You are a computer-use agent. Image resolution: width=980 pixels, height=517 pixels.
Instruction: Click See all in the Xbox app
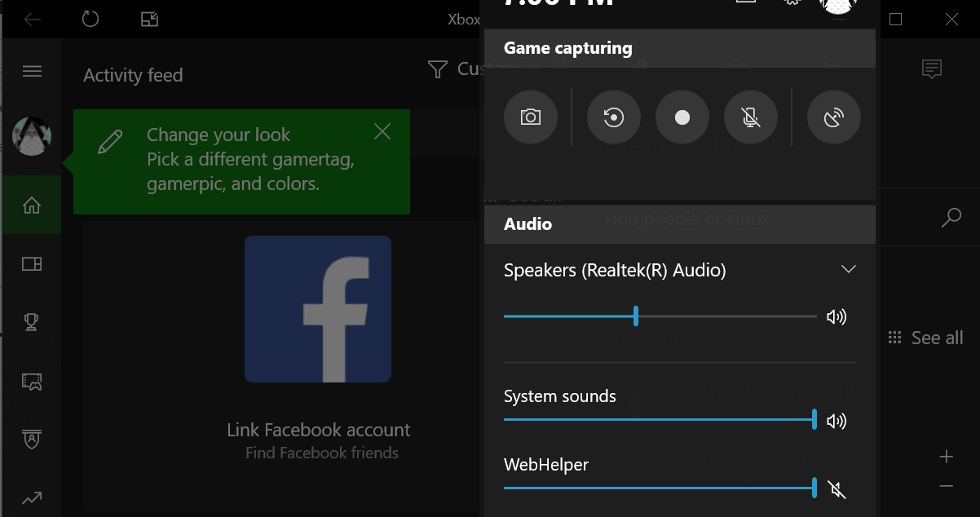coord(925,338)
